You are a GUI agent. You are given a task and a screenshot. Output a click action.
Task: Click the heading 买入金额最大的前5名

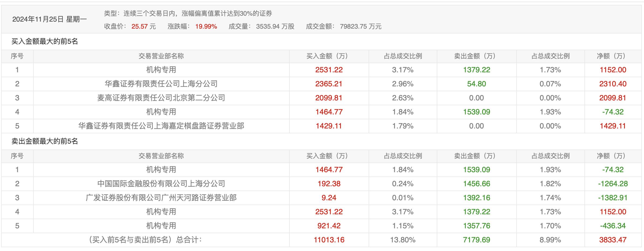tap(45, 41)
